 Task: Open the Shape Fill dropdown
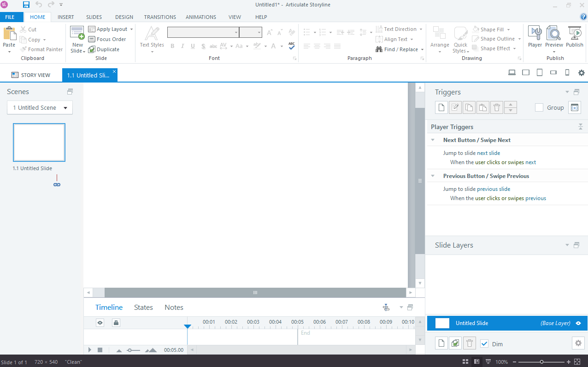[x=509, y=29]
